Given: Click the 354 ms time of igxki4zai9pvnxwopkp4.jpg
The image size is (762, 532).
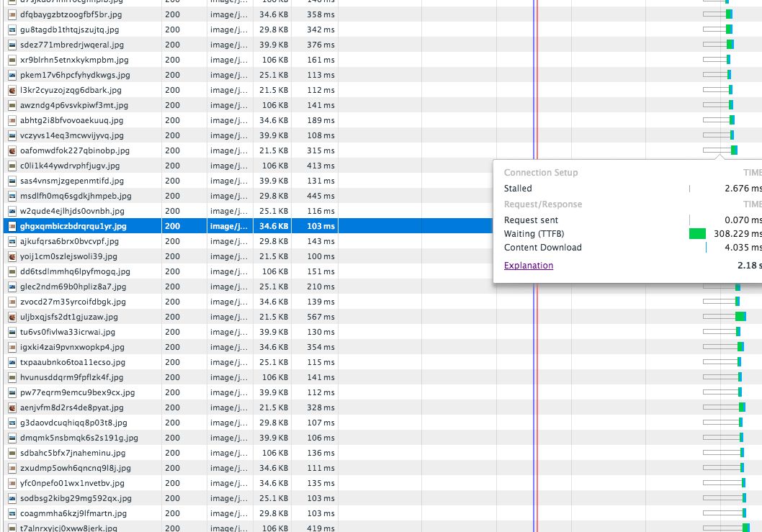Looking at the screenshot, I should point(321,347).
